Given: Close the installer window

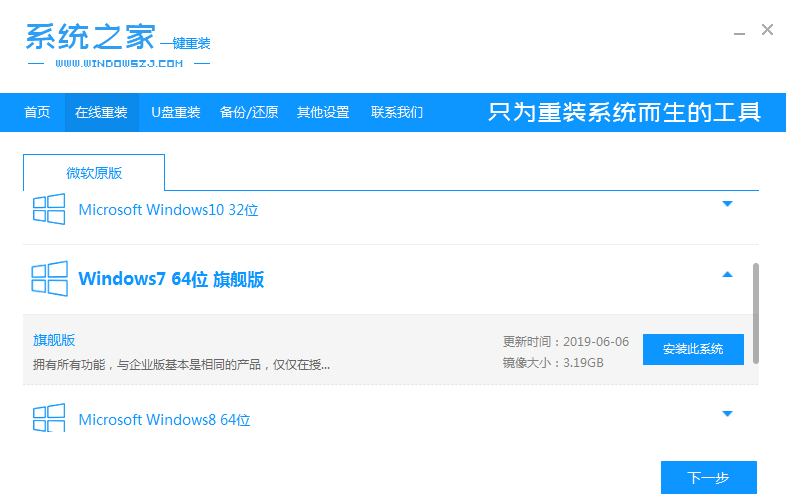Looking at the screenshot, I should point(767,30).
